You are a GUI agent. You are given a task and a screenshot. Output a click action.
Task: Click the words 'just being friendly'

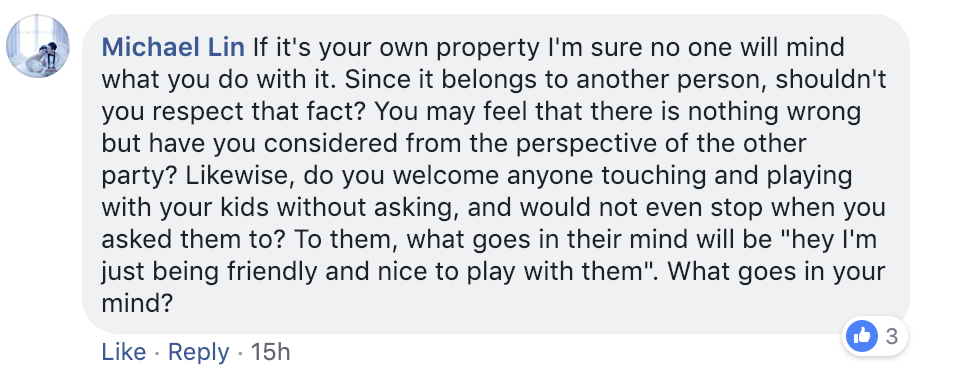pos(209,271)
